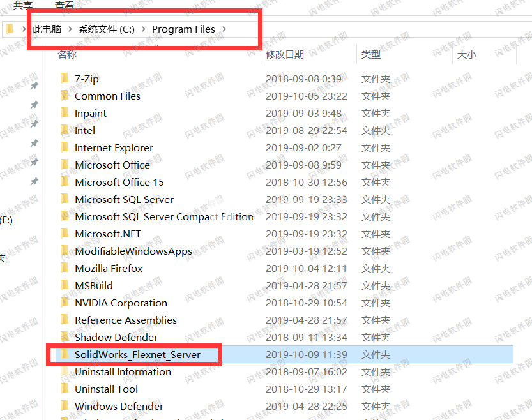Click 文件夹 type in Intel row
The image size is (532, 420).
[x=376, y=130]
